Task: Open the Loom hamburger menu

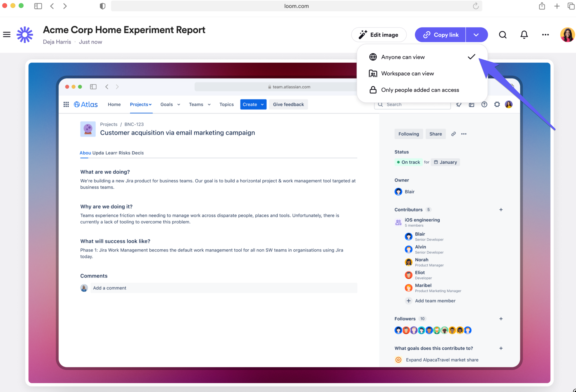Action: 7,35
